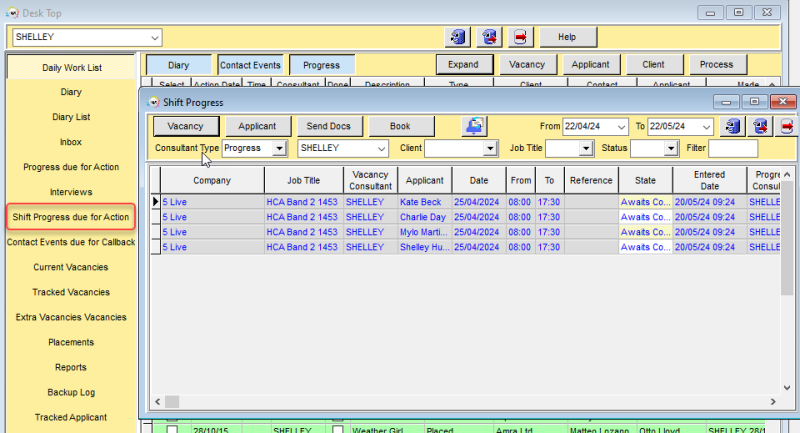800x433 pixels.
Task: Click the Help button
Action: click(x=567, y=37)
